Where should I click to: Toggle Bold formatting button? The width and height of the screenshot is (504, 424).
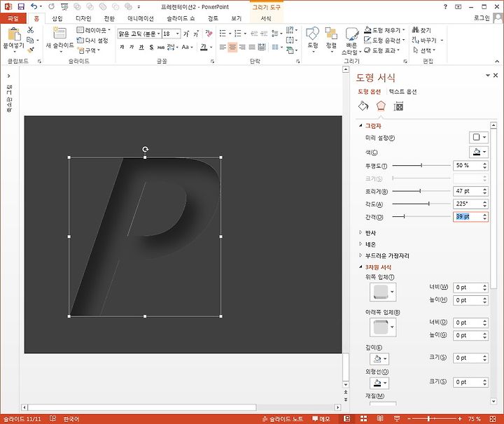click(122, 48)
